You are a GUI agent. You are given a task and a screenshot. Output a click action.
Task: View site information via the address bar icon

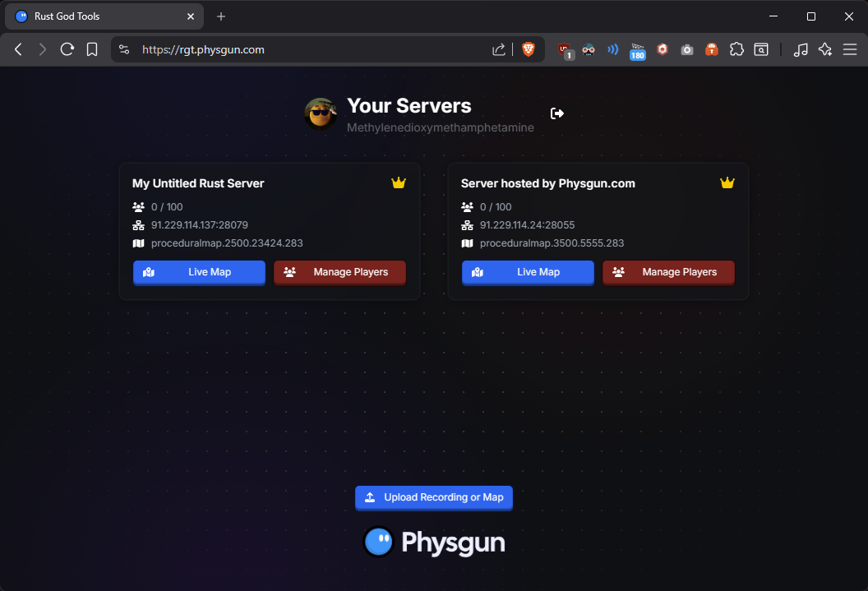(124, 49)
